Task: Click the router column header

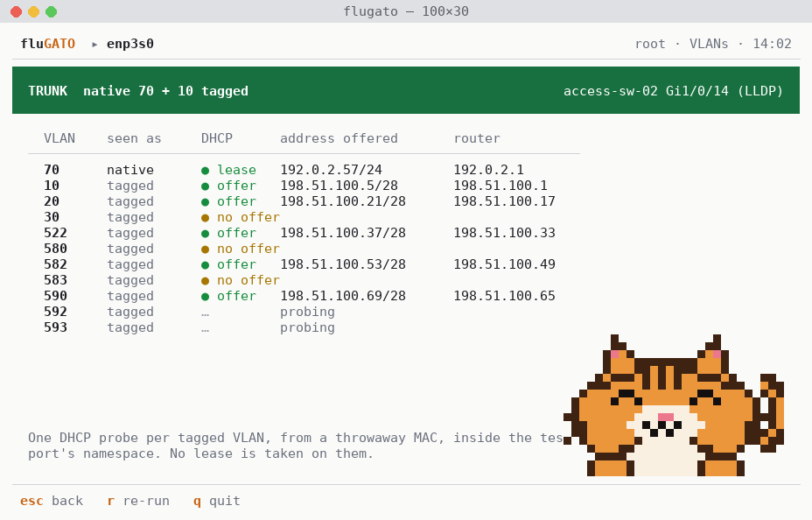Action: (477, 138)
